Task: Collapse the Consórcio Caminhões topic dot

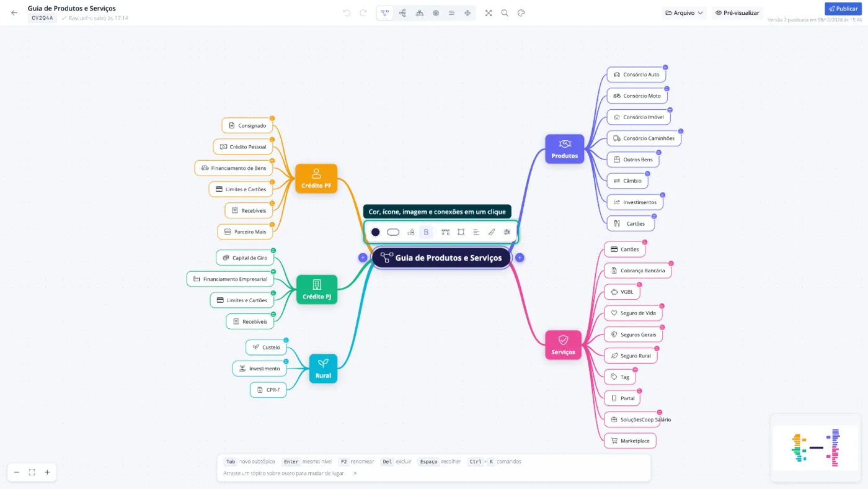Action: (681, 131)
